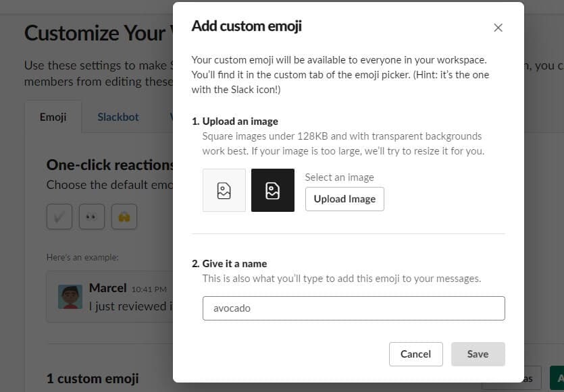Image resolution: width=564 pixels, height=392 pixels.
Task: Click the Marcel sender name
Action: pyautogui.click(x=107, y=288)
